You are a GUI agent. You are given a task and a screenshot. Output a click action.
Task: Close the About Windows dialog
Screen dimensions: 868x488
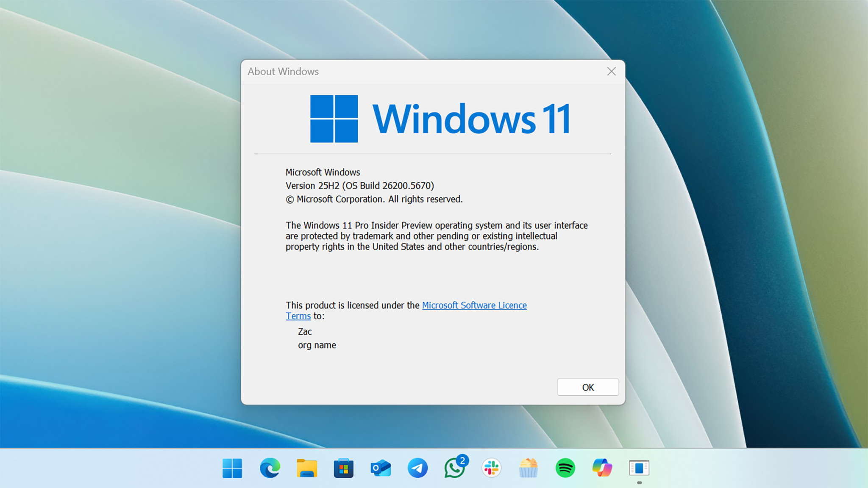point(611,72)
